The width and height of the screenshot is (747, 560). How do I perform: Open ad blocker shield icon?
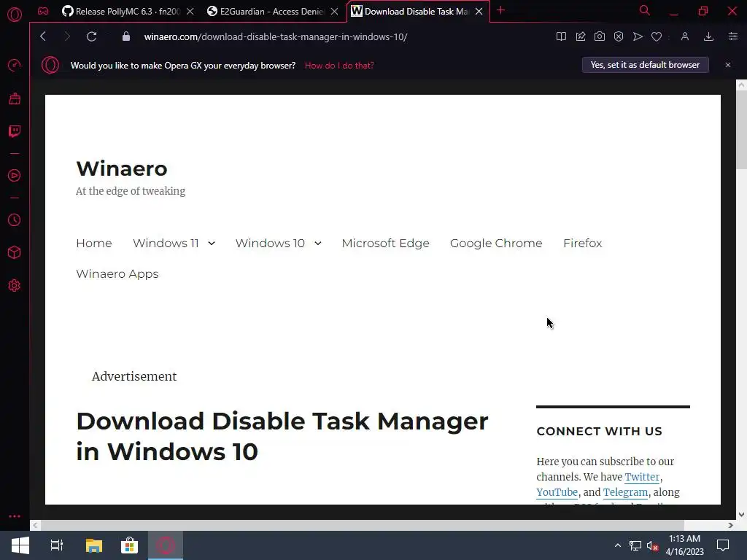click(x=619, y=36)
